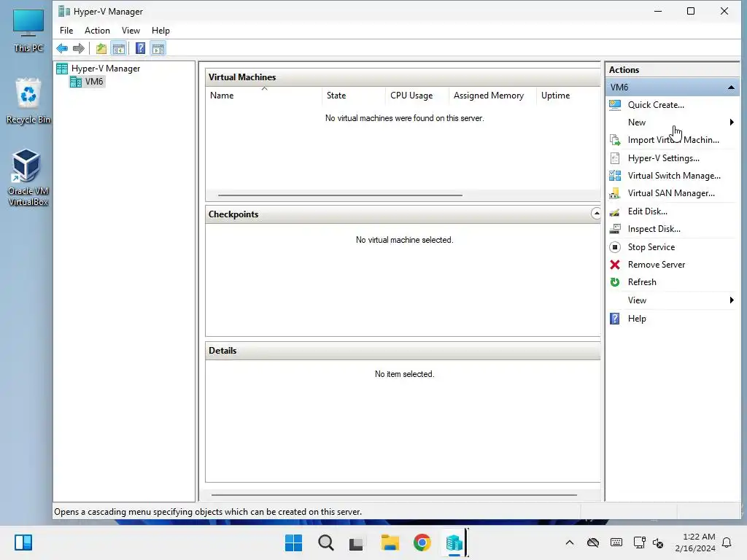
Task: Click the touch keyboard tray icon
Action: (x=616, y=542)
